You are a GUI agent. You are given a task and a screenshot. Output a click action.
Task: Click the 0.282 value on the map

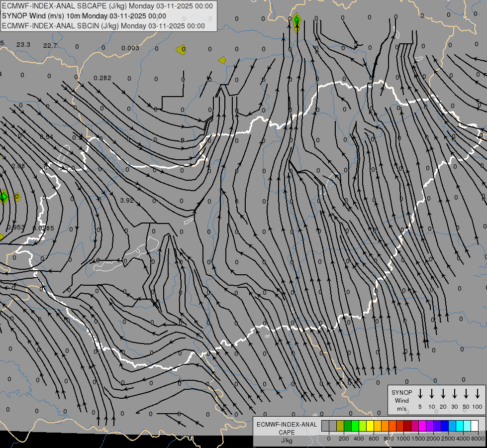pos(102,78)
